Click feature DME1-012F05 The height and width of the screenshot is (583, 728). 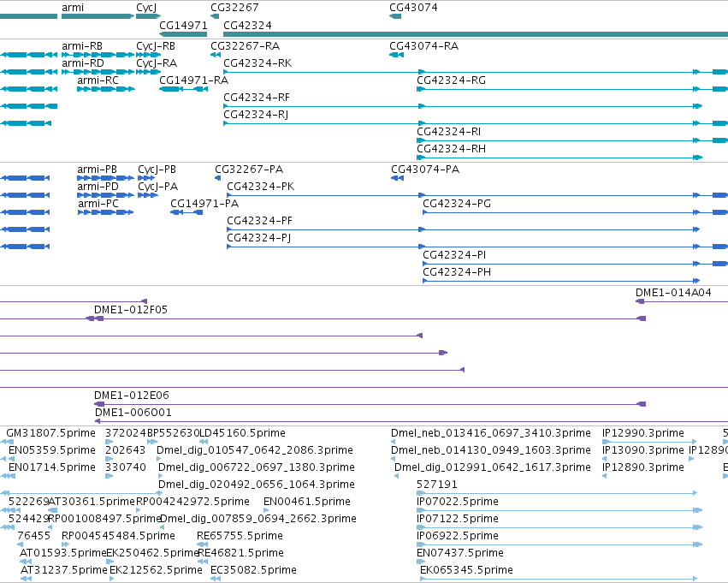(x=131, y=310)
